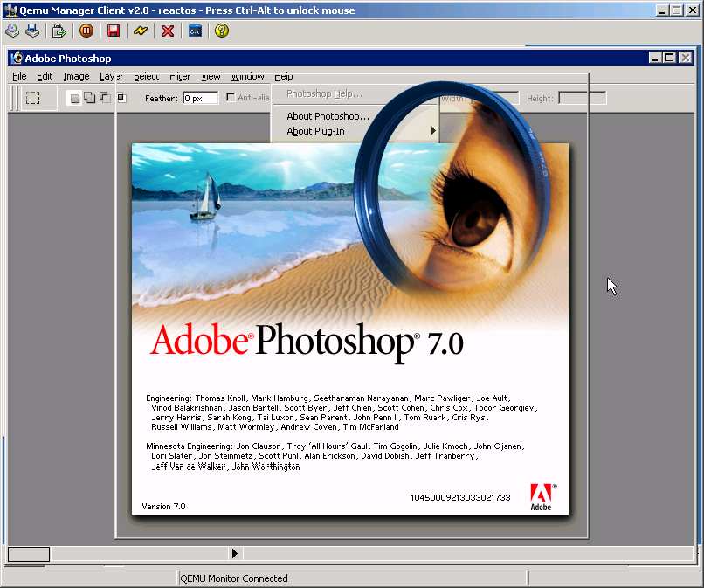Expand the About Plug-In submenu arrow
The height and width of the screenshot is (588, 704).
[433, 131]
